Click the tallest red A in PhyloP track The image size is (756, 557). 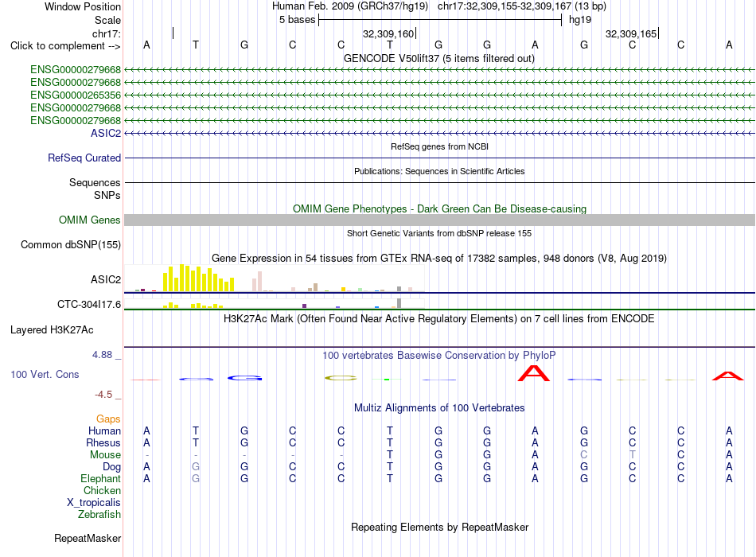point(534,373)
